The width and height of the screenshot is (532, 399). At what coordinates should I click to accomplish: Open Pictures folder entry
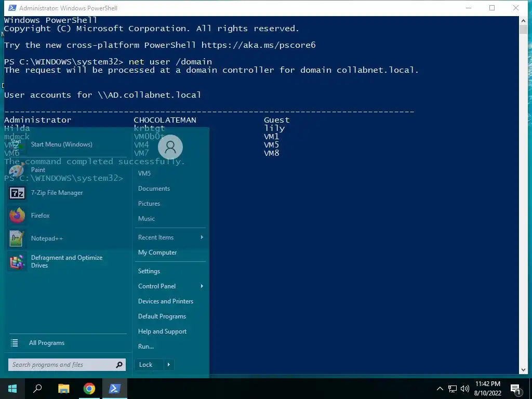coord(149,204)
